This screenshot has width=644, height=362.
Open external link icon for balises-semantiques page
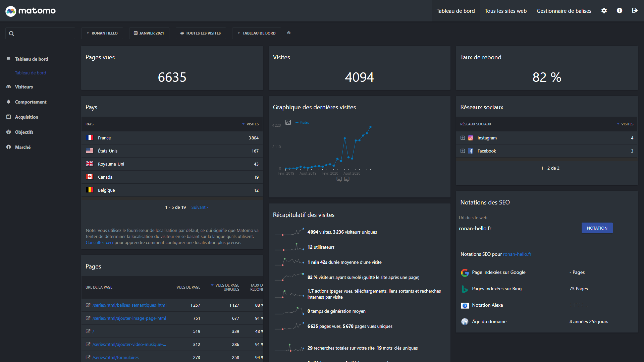[x=88, y=305]
